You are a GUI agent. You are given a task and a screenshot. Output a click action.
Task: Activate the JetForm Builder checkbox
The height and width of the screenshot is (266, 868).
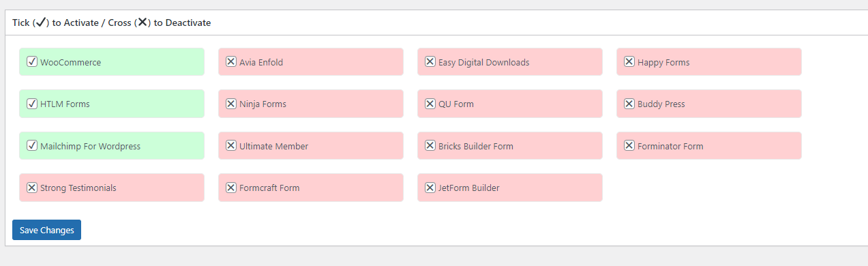tap(430, 187)
